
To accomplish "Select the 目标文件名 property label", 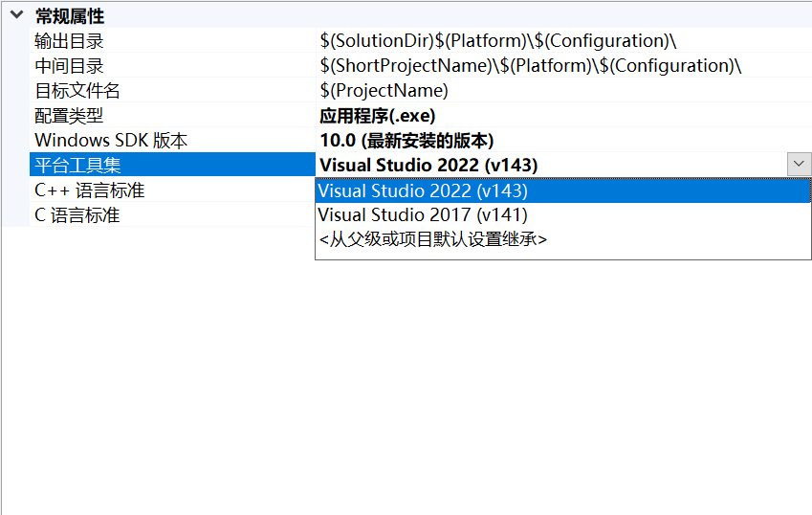I will click(x=77, y=90).
